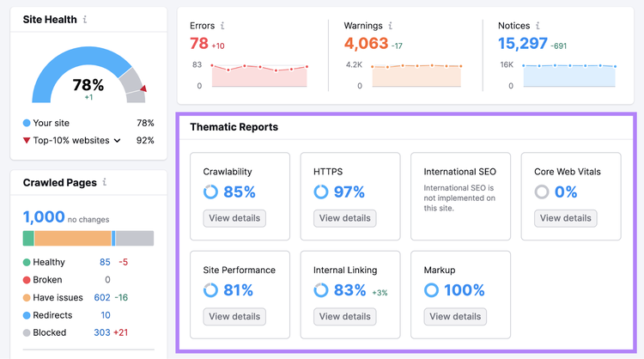Click the Crawlability 85% score
Image resolution: width=644 pixels, height=359 pixels.
tap(240, 192)
